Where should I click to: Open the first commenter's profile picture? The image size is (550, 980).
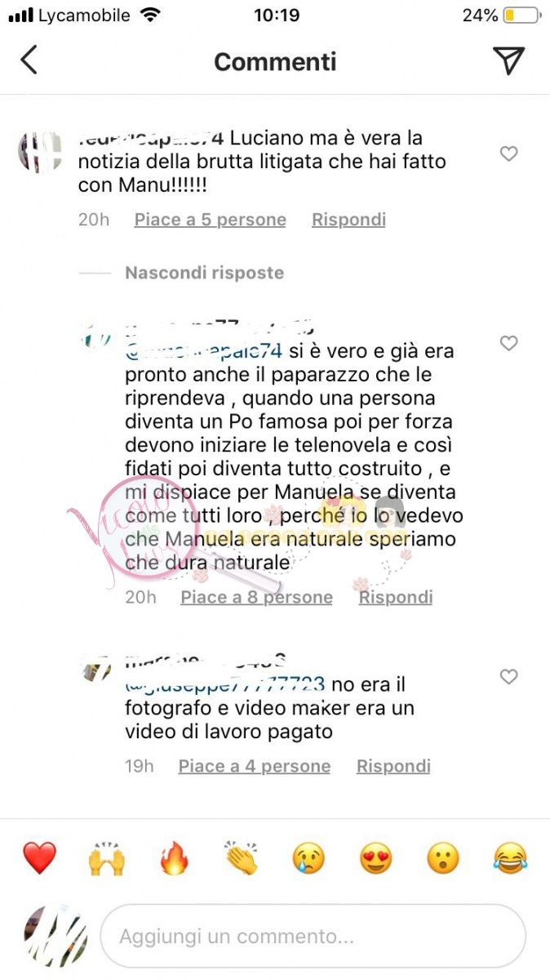click(41, 151)
